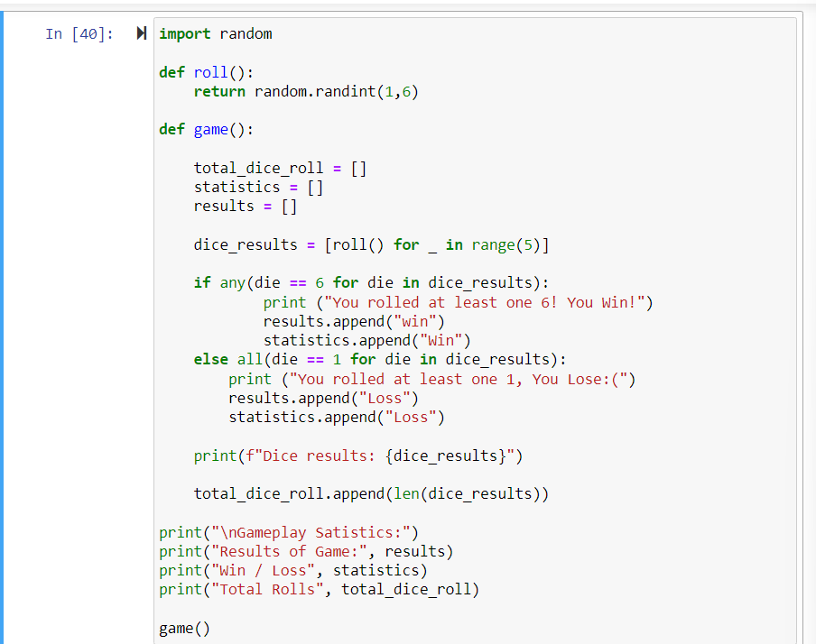
Task: Select the statistics = [] line
Action: [262, 186]
